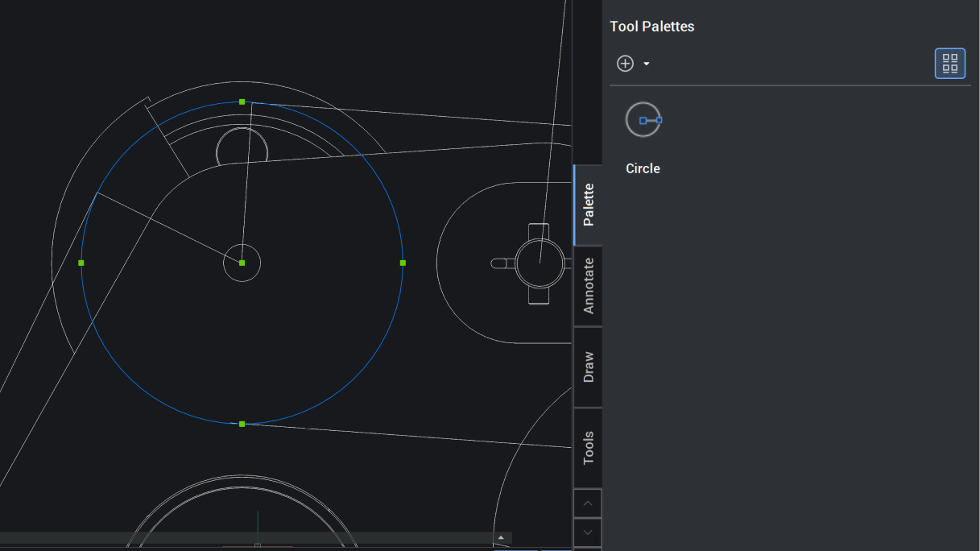Image resolution: width=980 pixels, height=551 pixels.
Task: Click the Circle label text
Action: [x=643, y=168]
